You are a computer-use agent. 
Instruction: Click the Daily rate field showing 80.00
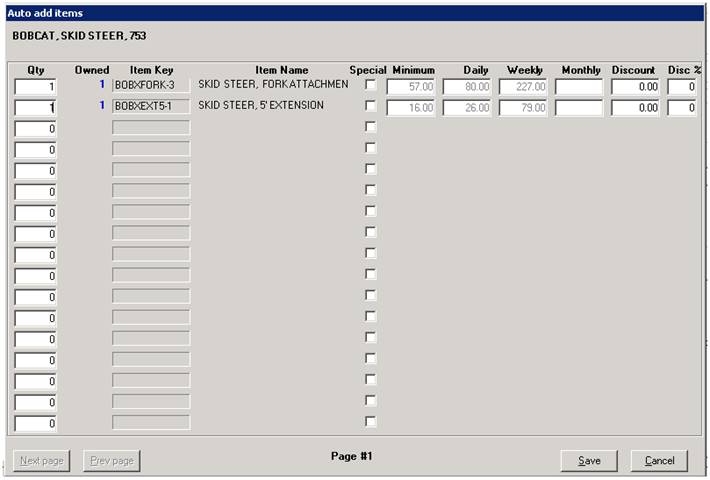coord(467,86)
